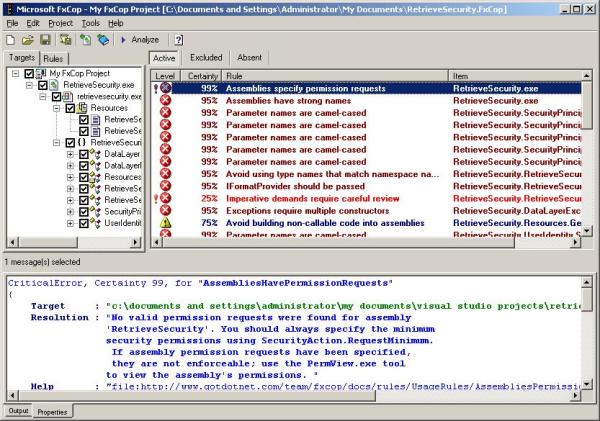Select the Active messages tab
The height and width of the screenshot is (421, 600).
click(164, 58)
